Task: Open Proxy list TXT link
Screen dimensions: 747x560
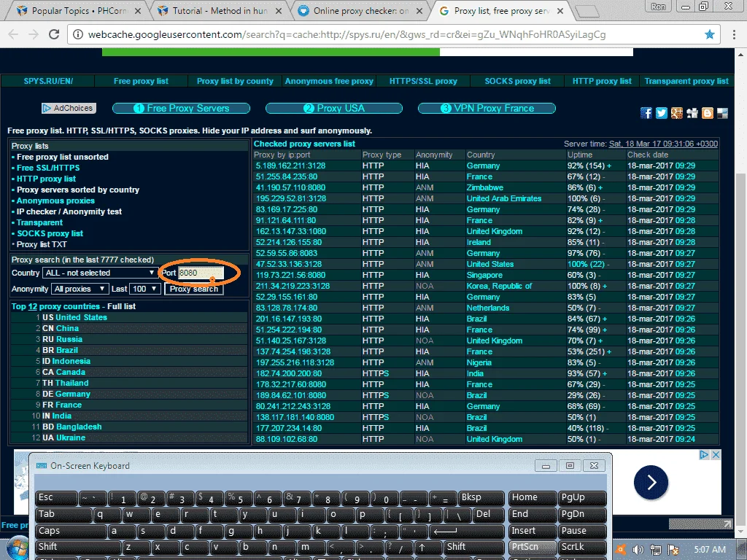Action: [x=42, y=244]
